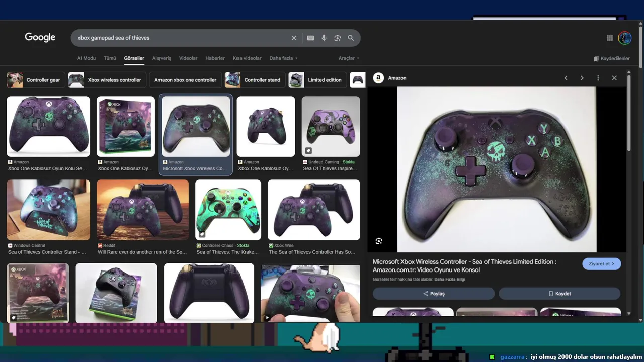Open three-dot options in preview panel
Viewport: 644px width, 362px height.
click(x=598, y=78)
